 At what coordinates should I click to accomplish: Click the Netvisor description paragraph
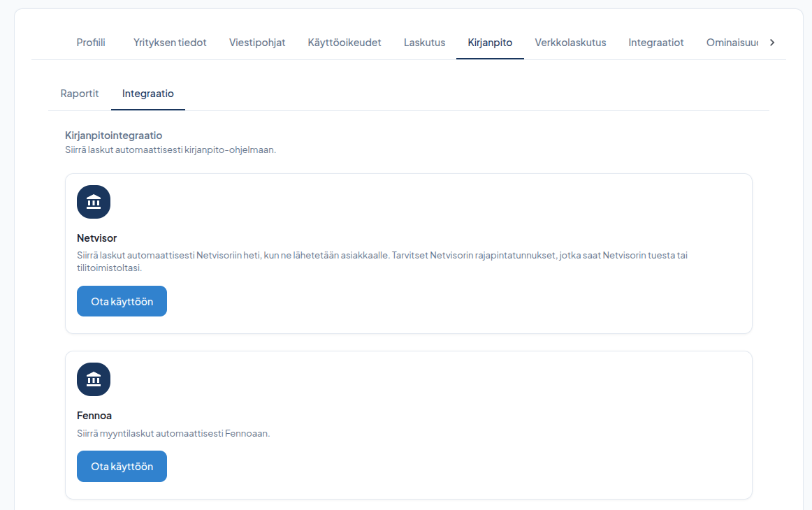[382, 261]
